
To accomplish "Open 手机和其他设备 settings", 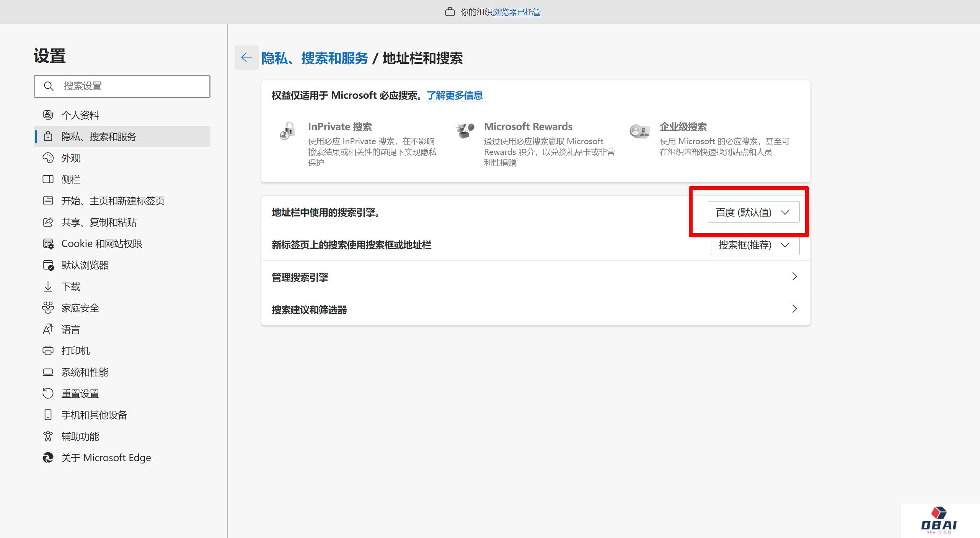I will pyautogui.click(x=94, y=415).
